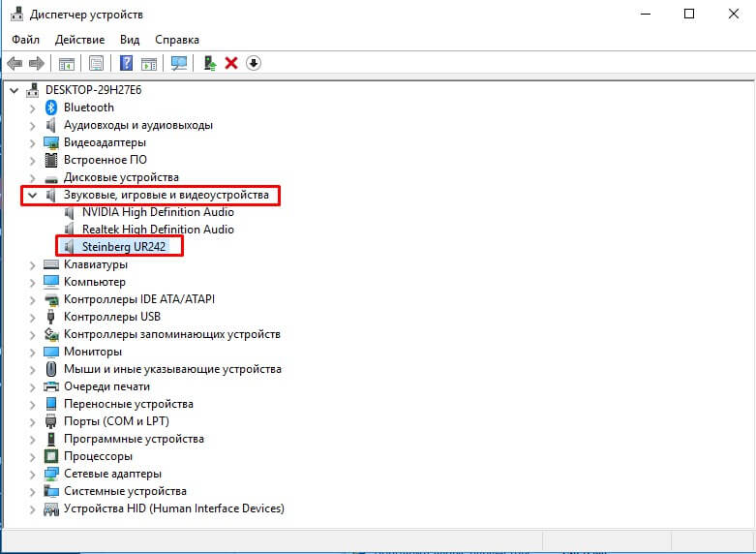This screenshot has height=554, width=756.
Task: Select Мыши и иные указывающие устройства label
Action: coord(172,369)
